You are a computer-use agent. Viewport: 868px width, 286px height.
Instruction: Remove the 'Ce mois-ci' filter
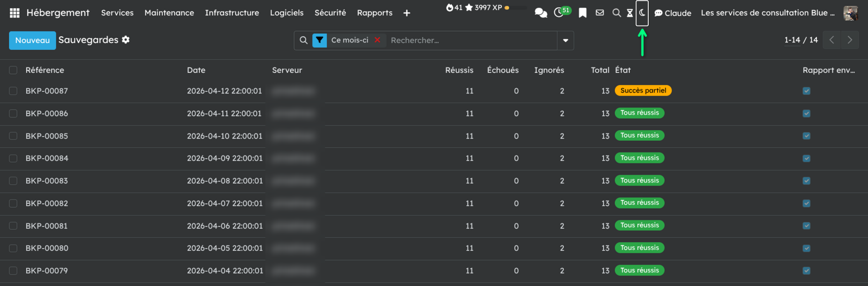click(x=377, y=40)
